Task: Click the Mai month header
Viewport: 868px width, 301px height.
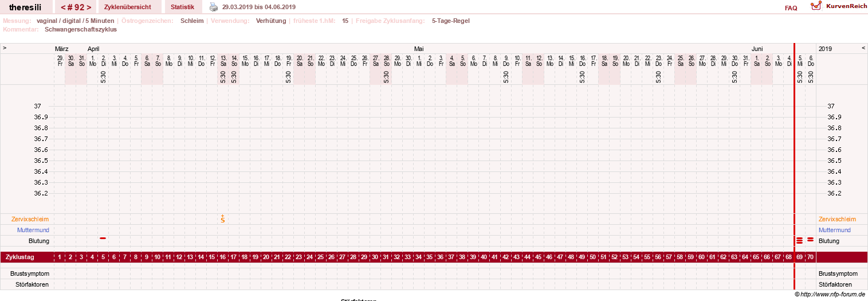Action: tap(419, 49)
